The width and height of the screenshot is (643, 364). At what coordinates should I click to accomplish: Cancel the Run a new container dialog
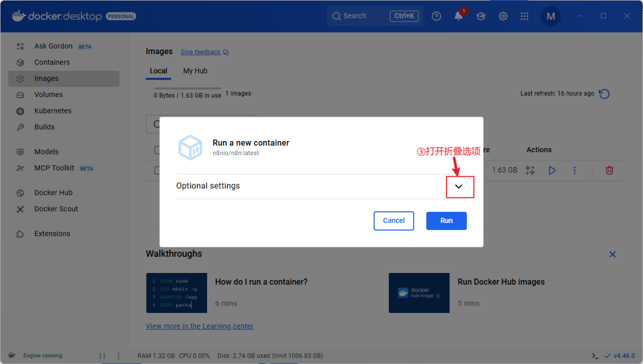coord(394,221)
